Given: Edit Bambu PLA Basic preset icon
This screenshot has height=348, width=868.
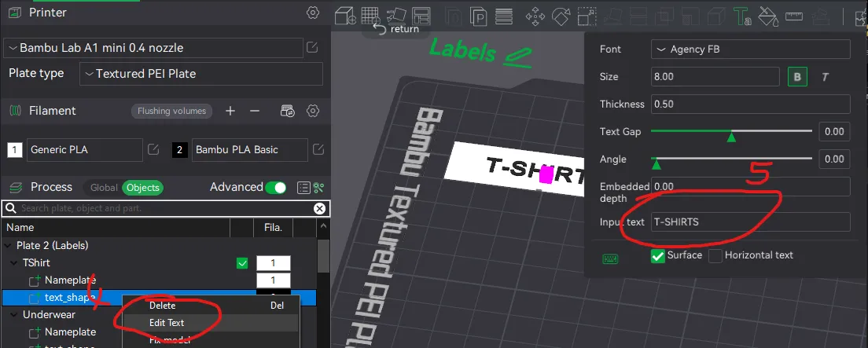Looking at the screenshot, I should coord(318,149).
